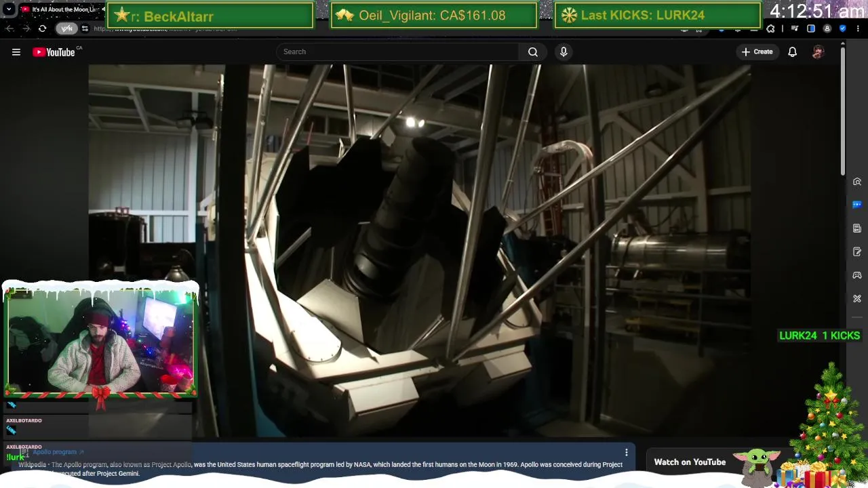Toggle the VPN badge in address bar
The height and width of the screenshot is (488, 868).
(x=66, y=28)
